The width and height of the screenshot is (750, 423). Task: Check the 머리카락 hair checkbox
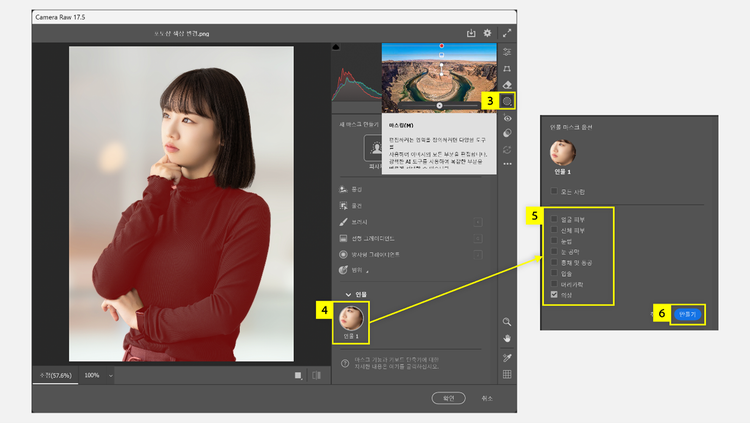pos(554,284)
